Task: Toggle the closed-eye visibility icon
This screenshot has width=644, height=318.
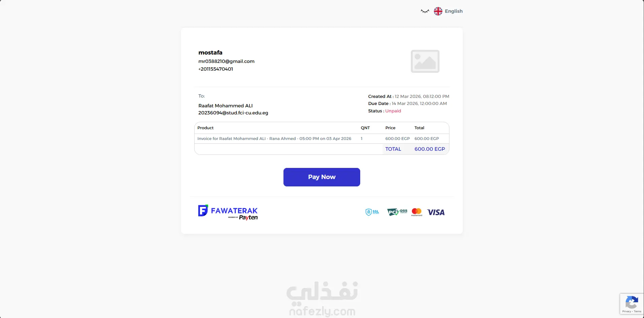Action: (x=425, y=11)
